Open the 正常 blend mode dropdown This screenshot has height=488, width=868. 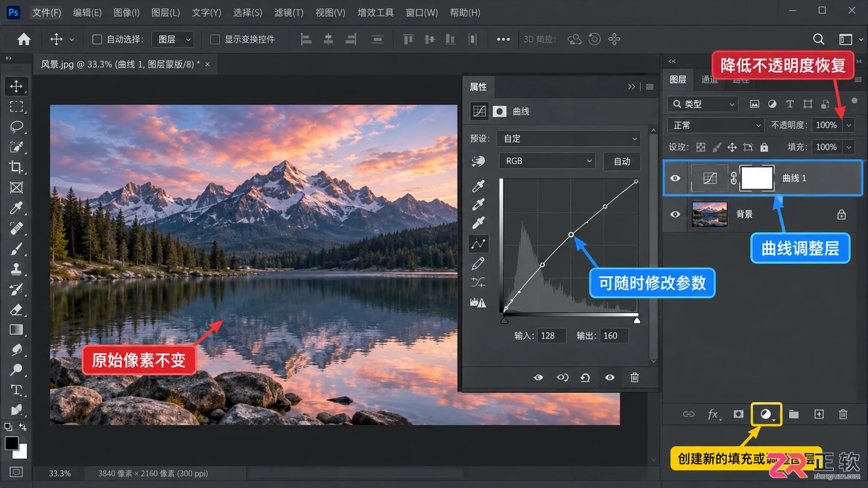(x=716, y=125)
